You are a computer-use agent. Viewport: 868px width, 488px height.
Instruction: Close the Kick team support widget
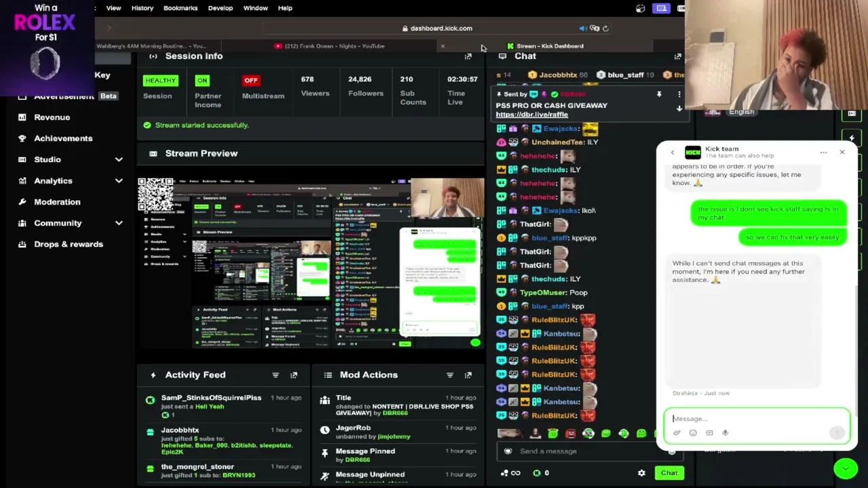point(842,152)
